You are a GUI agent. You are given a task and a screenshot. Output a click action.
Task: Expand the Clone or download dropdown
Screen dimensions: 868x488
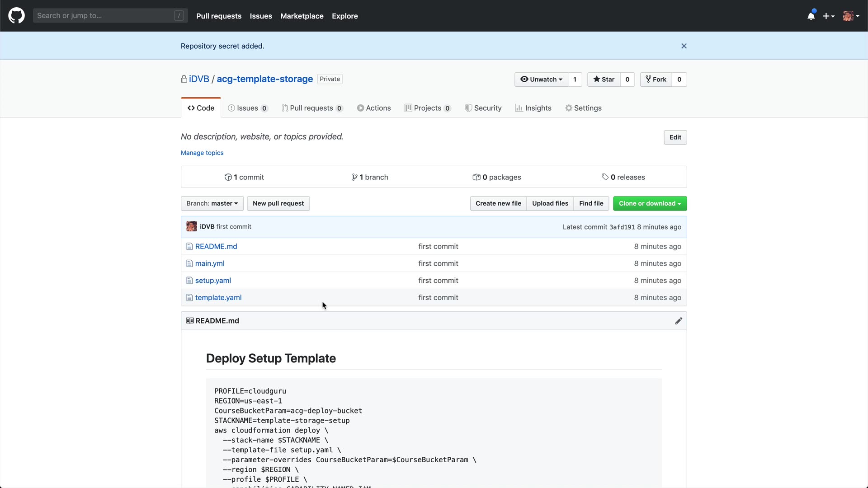click(650, 203)
